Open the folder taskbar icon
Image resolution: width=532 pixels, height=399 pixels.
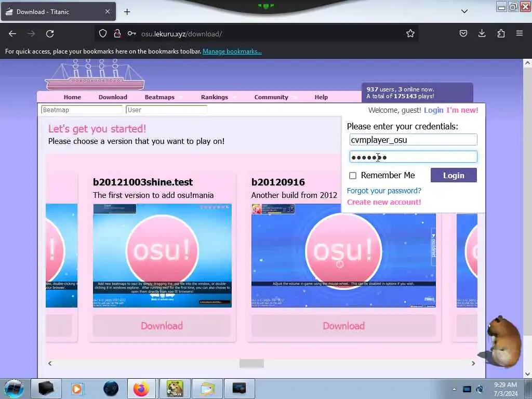pos(207,389)
